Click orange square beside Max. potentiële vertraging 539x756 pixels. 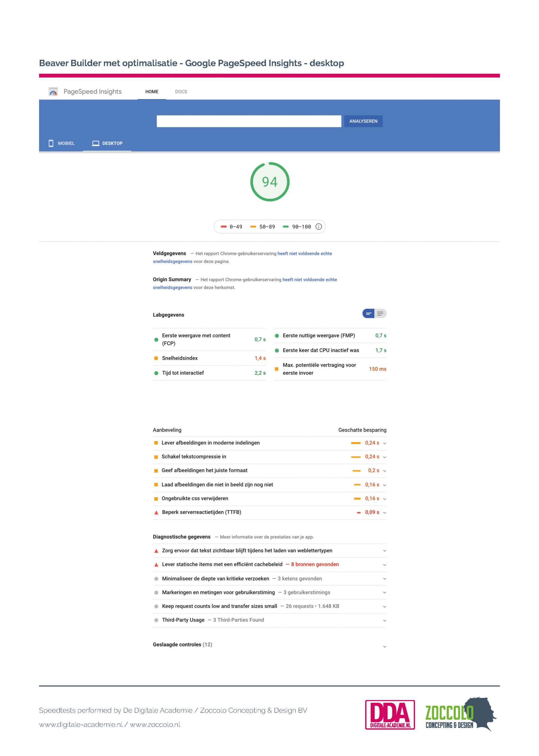[277, 369]
